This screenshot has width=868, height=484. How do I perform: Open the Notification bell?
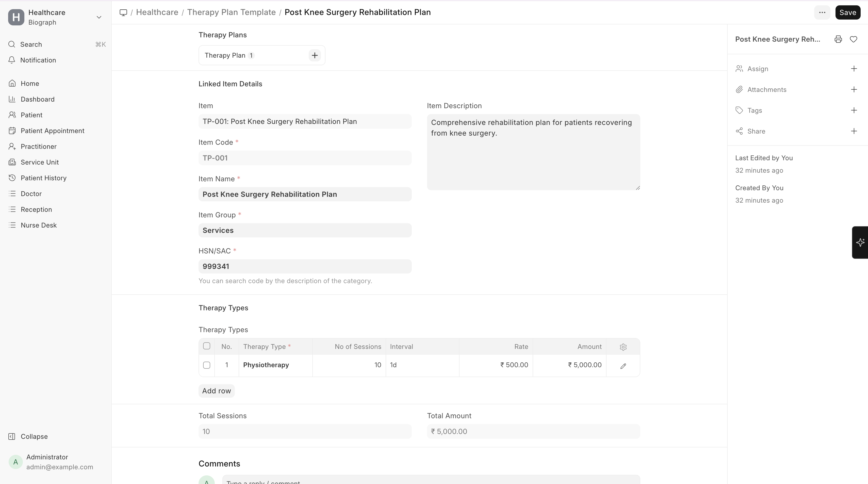coord(12,60)
